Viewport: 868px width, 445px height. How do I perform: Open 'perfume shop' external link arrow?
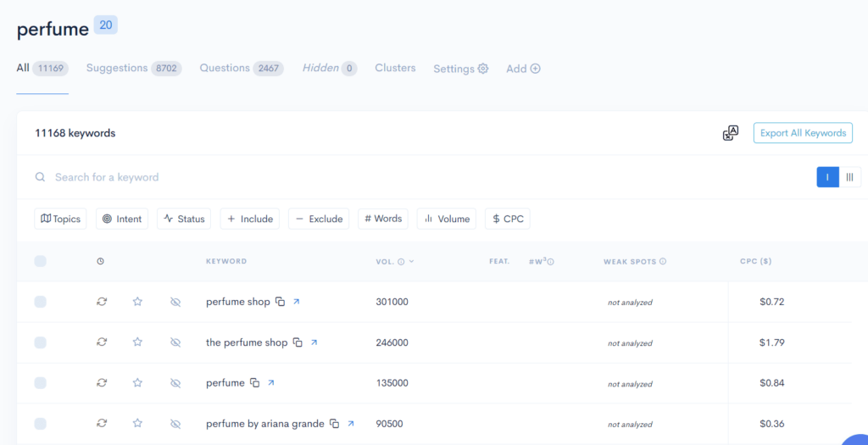(x=297, y=302)
